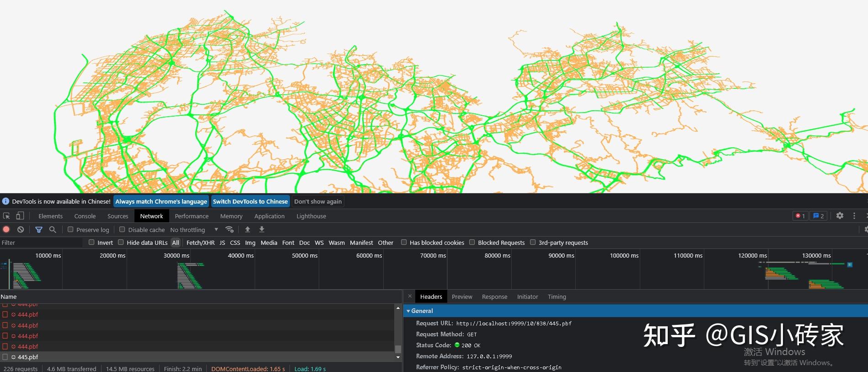Open network conditions wifi icon
868x372 pixels.
[x=230, y=230]
